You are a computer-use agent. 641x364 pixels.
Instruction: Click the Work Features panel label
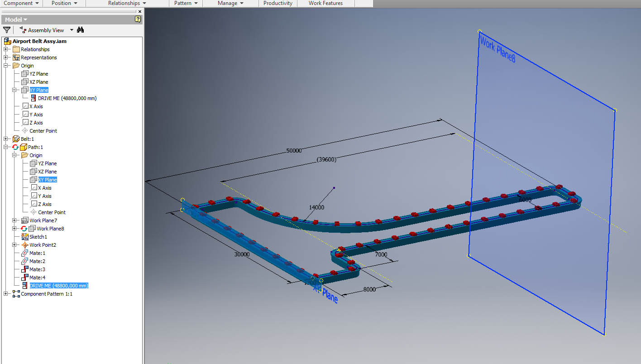[325, 3]
